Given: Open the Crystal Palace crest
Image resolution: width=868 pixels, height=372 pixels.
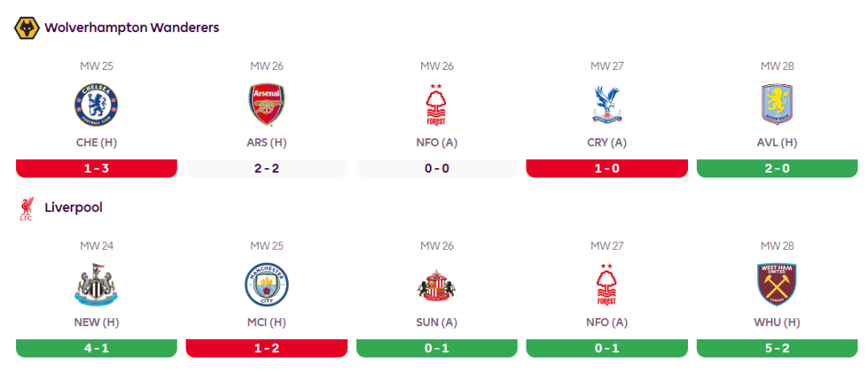Looking at the screenshot, I should click(x=608, y=104).
